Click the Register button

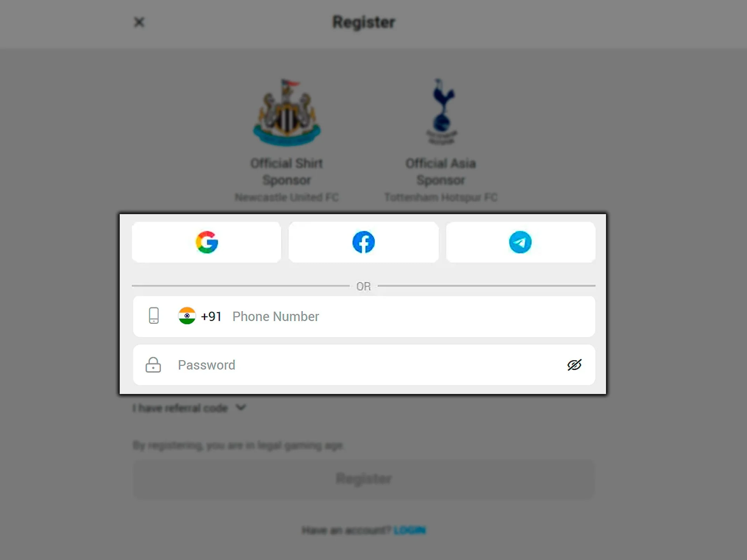tap(363, 478)
